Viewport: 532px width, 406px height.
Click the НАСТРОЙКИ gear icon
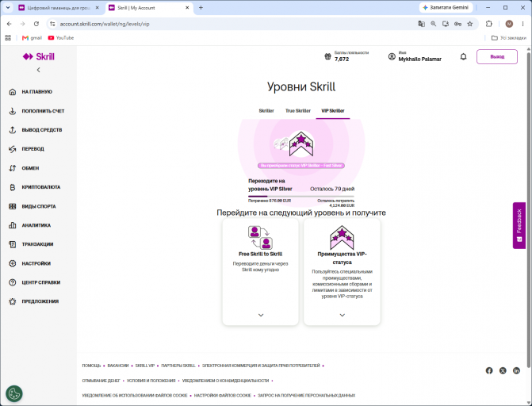pos(13,263)
